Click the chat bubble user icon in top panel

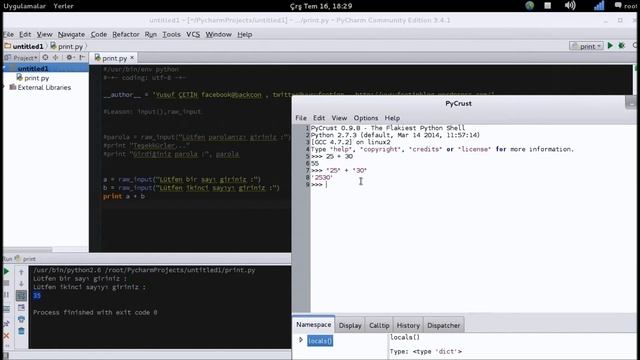(618, 5)
